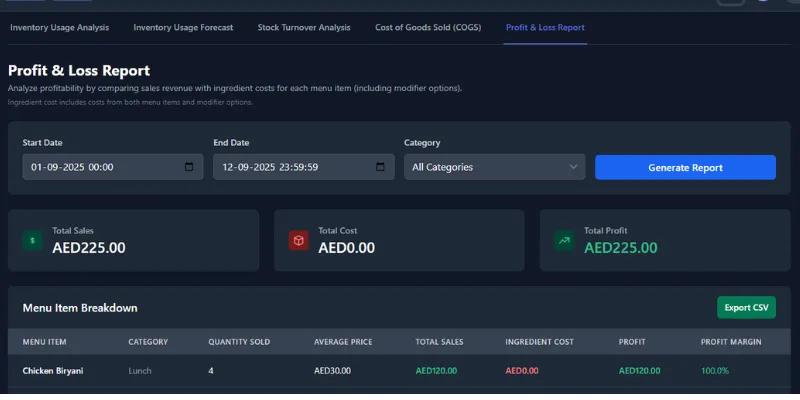Click the red box Total Cost icon
Viewport: 800px width, 400px height.
pyautogui.click(x=298, y=240)
